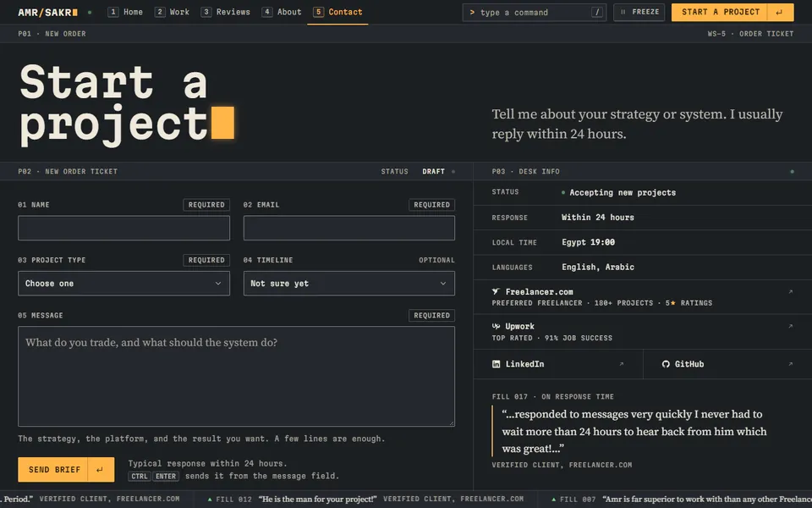Click the chevron in Timeline dropdown

(443, 284)
